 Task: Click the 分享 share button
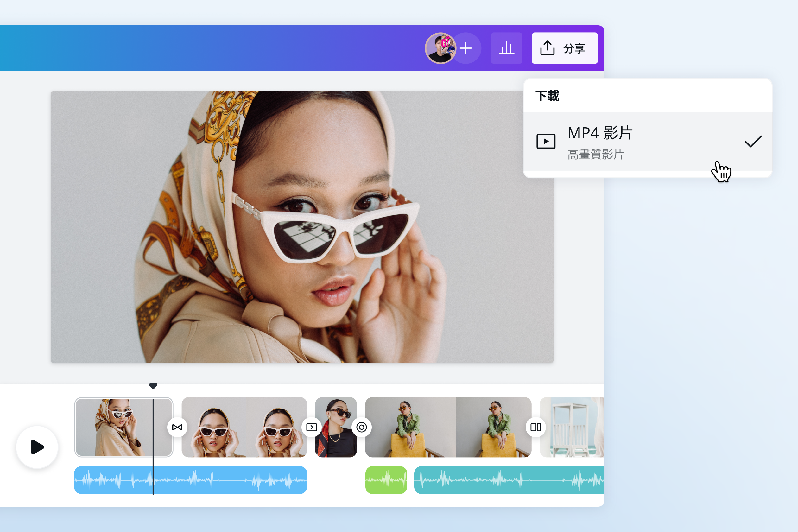click(x=565, y=48)
